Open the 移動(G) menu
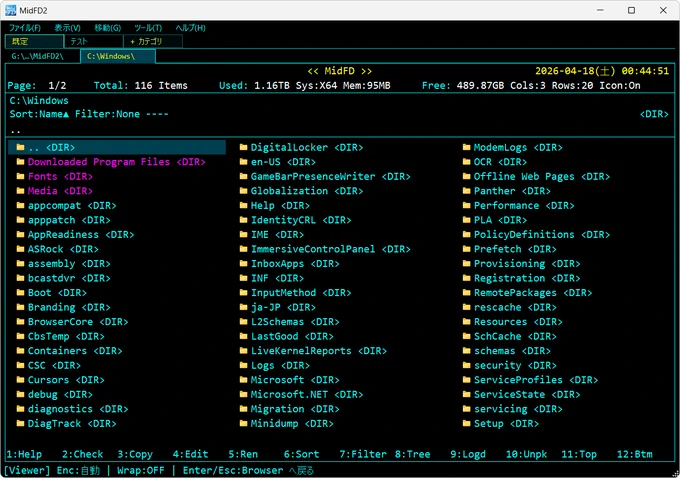The image size is (680, 478). click(x=108, y=28)
